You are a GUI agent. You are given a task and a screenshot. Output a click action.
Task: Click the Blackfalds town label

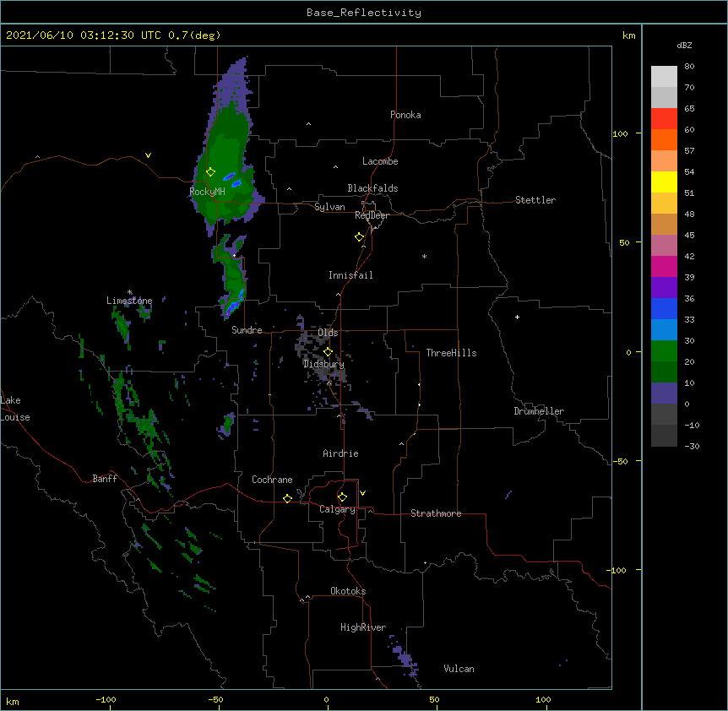coord(372,188)
